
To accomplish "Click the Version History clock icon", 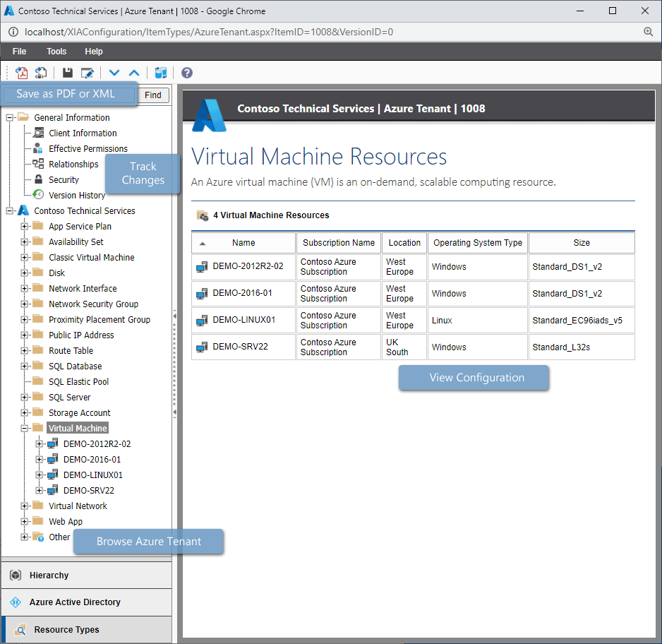I will [x=38, y=195].
